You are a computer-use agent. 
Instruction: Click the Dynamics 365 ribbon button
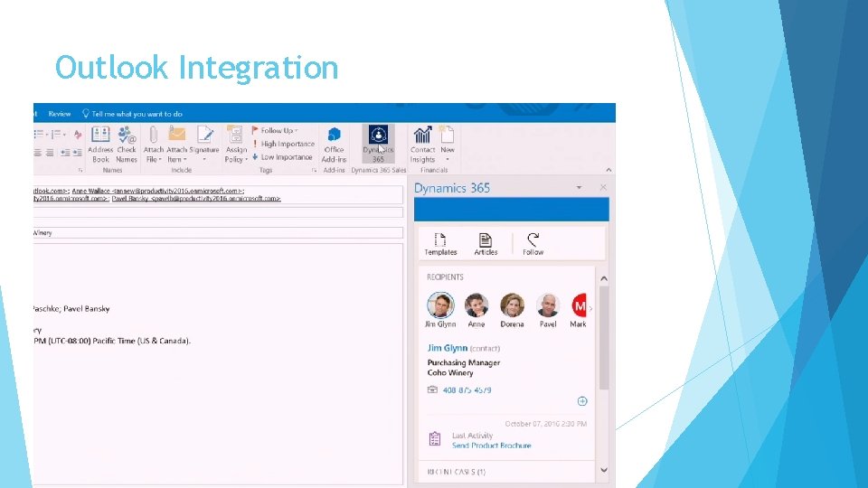(378, 144)
